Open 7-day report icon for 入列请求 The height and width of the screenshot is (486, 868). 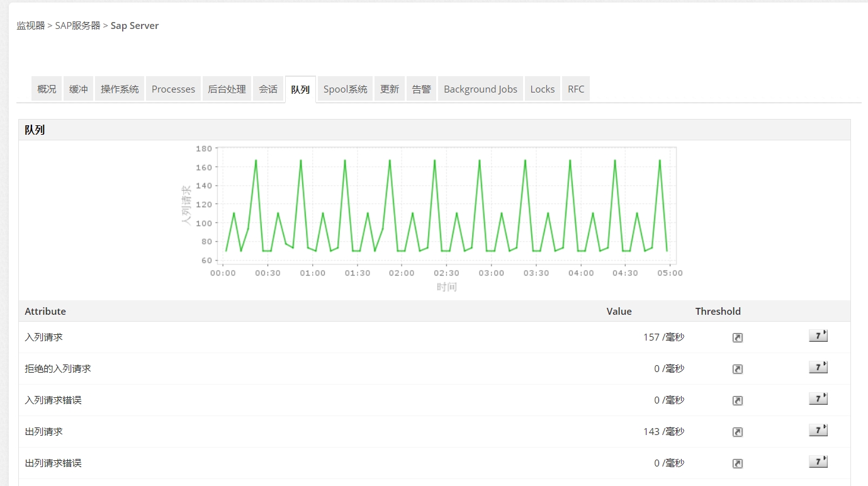818,336
